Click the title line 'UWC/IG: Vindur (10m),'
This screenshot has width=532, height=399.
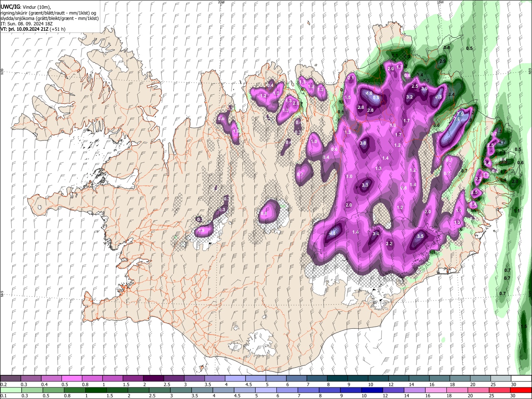pyautogui.click(x=26, y=6)
